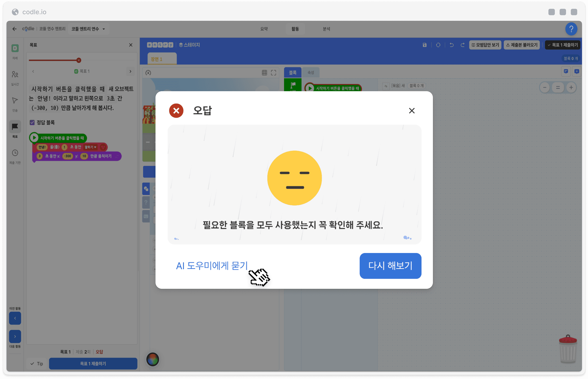Click the blue help question mark icon

(x=571, y=29)
